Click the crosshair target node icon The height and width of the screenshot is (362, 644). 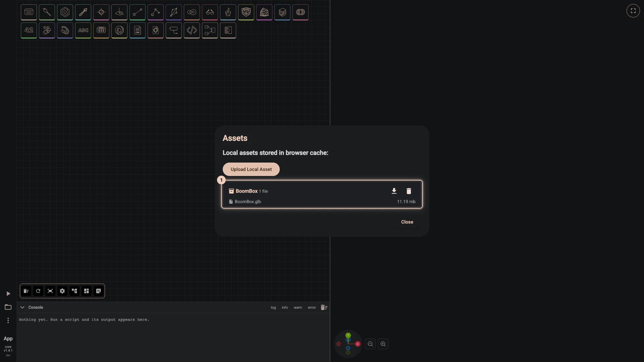[x=101, y=12]
